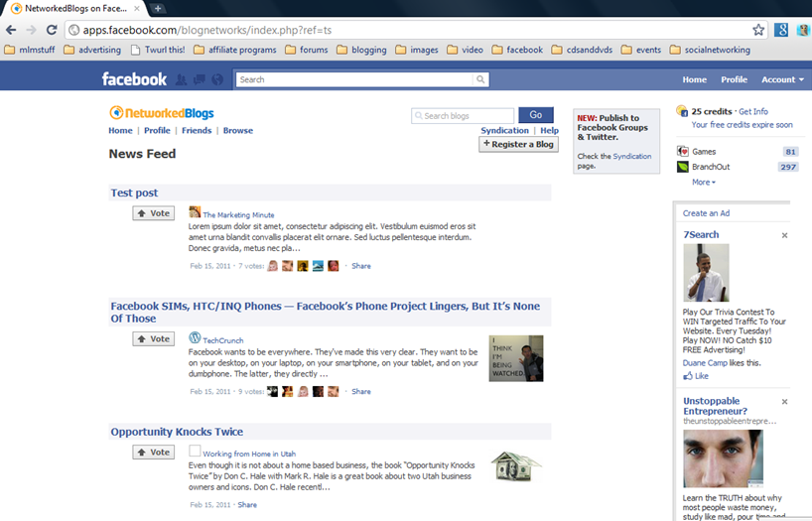Close the 7Search ad
Image resolution: width=812 pixels, height=521 pixels.
(784, 235)
